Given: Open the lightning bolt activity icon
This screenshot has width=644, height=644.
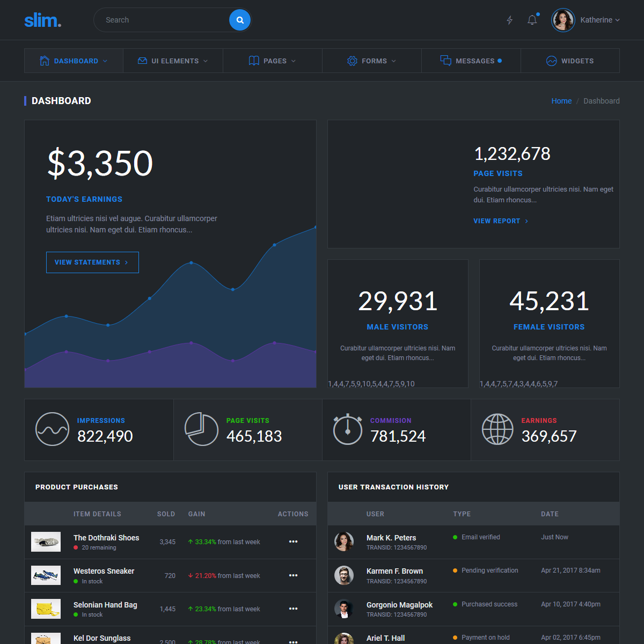Looking at the screenshot, I should click(x=510, y=20).
